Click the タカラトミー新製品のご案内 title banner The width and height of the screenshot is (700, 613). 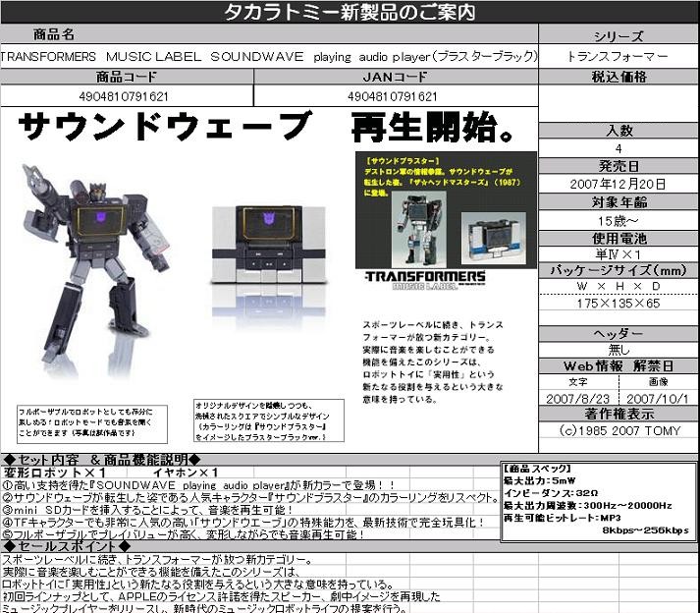click(x=350, y=12)
